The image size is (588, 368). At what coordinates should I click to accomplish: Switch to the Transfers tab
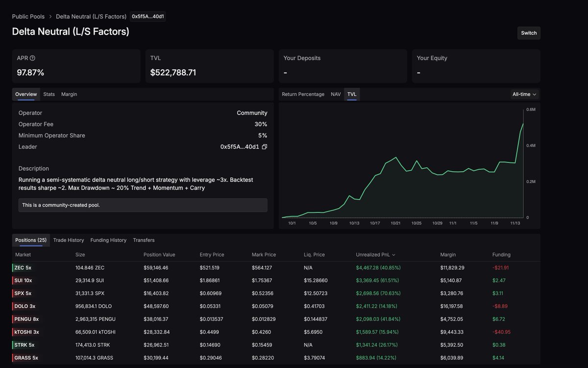click(144, 240)
